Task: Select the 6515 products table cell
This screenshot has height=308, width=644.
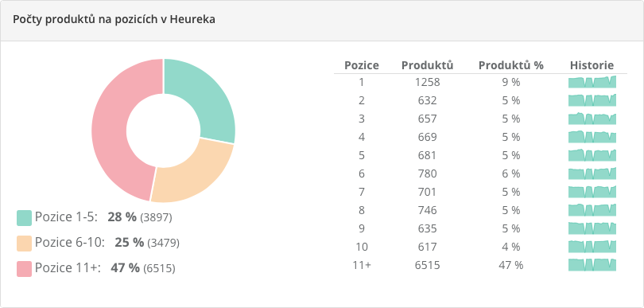Action: coord(427,265)
